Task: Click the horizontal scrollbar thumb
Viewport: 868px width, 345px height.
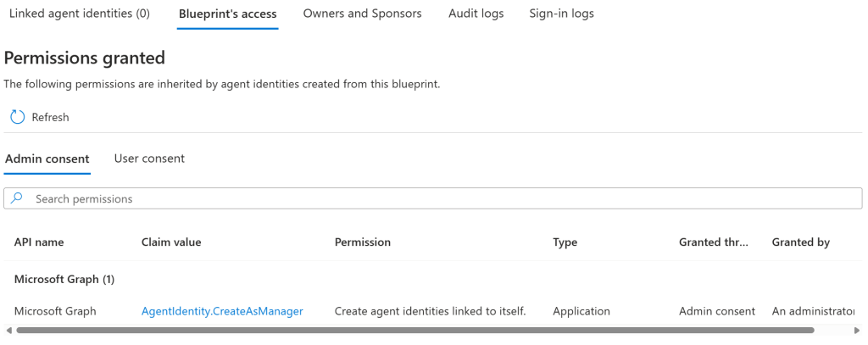Action: (x=415, y=330)
